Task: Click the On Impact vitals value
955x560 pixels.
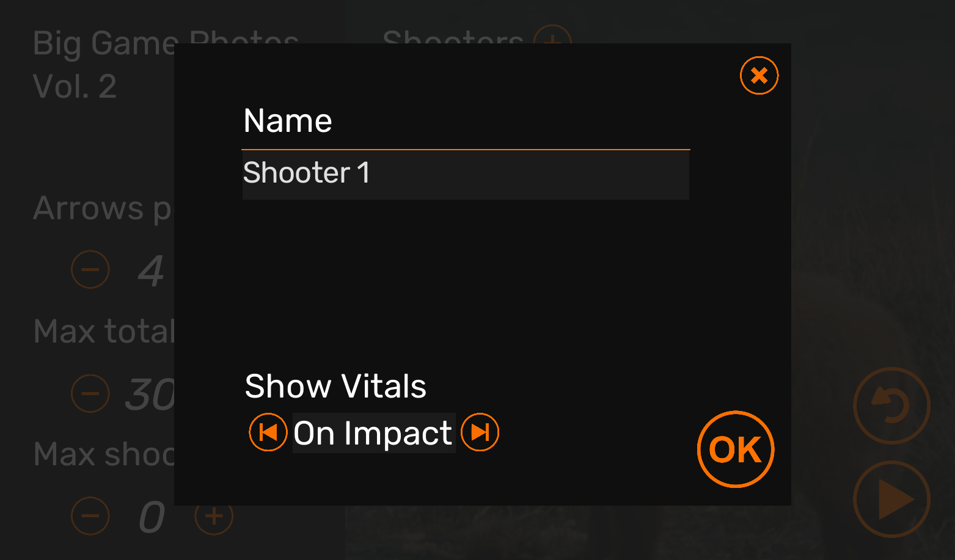Action: pyautogui.click(x=373, y=433)
